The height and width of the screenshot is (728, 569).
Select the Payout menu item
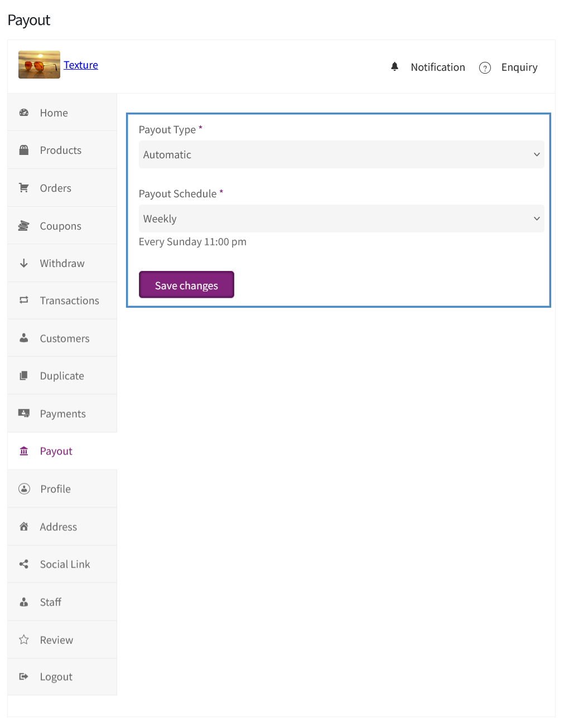[x=56, y=451]
